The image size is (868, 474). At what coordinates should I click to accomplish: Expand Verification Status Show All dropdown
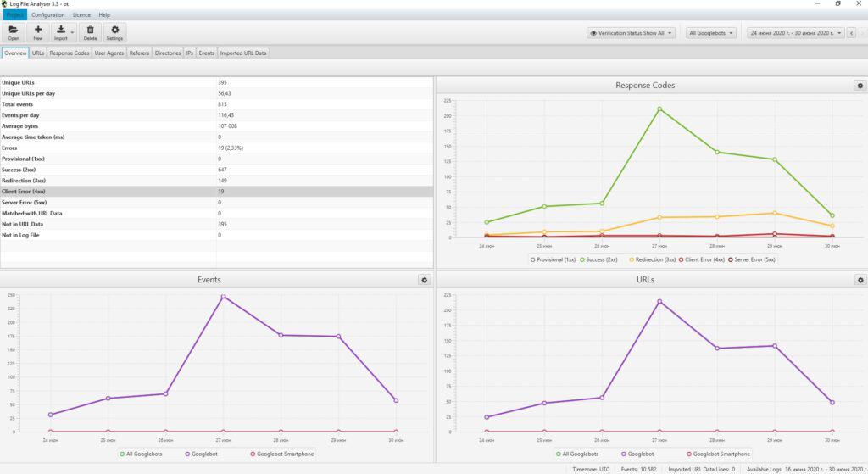click(631, 33)
